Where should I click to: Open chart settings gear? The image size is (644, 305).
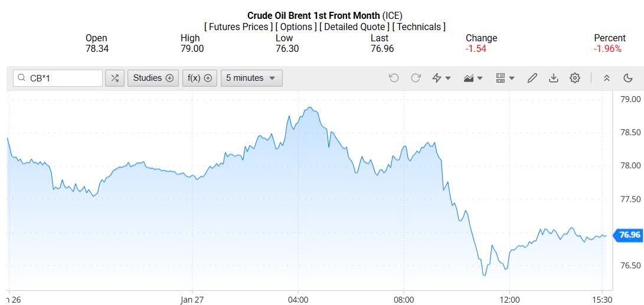pos(575,78)
